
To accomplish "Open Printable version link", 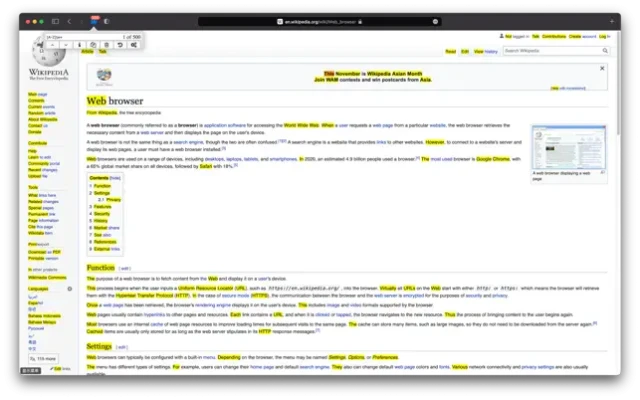I will [43, 258].
